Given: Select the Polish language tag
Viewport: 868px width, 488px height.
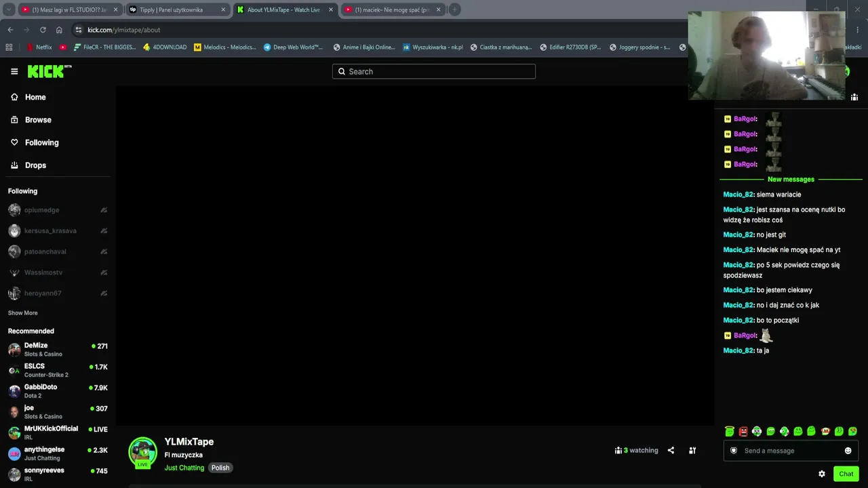Looking at the screenshot, I should point(220,468).
